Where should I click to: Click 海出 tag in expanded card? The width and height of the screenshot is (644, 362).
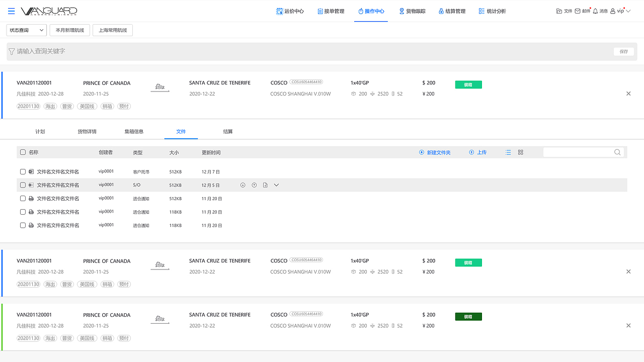tap(50, 106)
